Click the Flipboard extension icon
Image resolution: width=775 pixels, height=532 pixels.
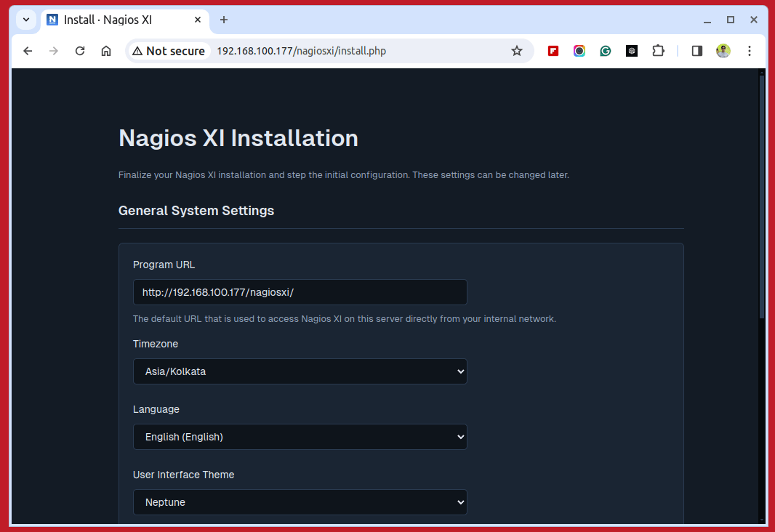(553, 51)
